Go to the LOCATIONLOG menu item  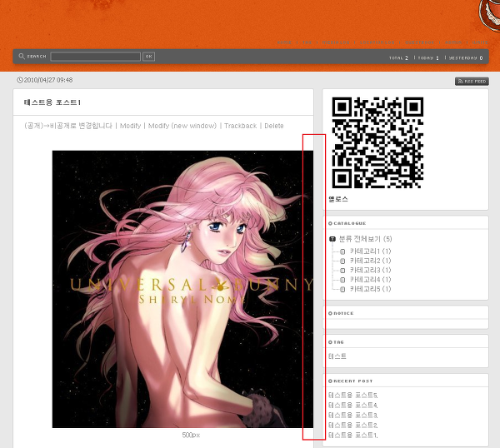pyautogui.click(x=377, y=42)
